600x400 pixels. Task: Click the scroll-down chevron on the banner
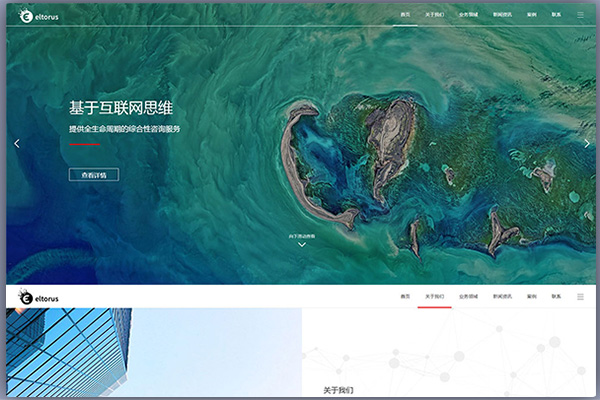point(301,244)
